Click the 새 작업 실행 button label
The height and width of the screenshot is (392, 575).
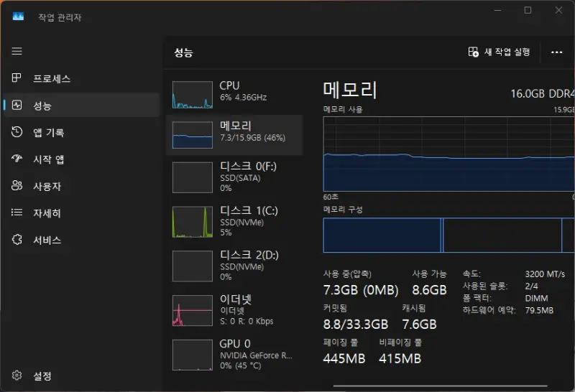[507, 52]
